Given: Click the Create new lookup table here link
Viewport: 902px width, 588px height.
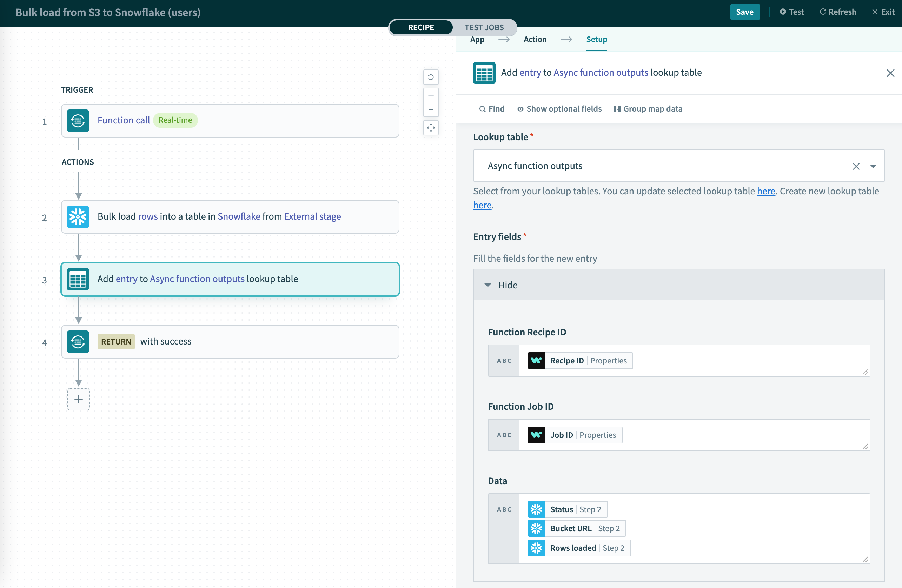Looking at the screenshot, I should point(482,205).
